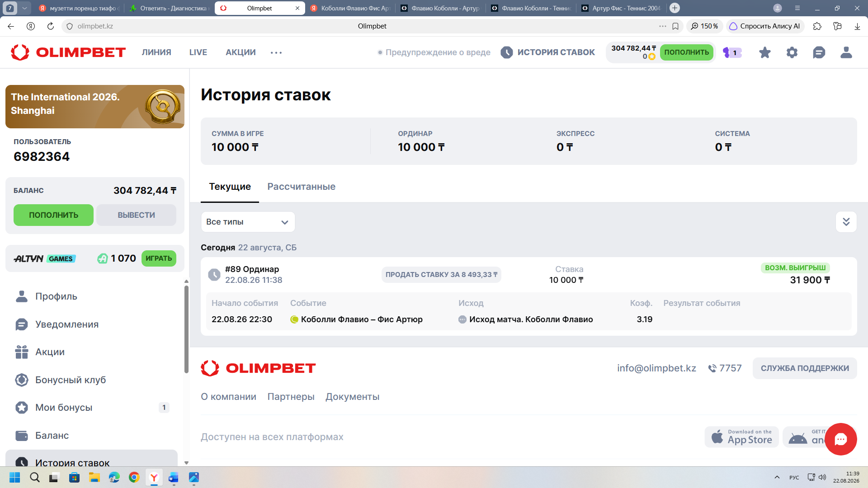Viewport: 868px width, 488px height.
Task: Click the phone icon next to 7757
Action: point(712,368)
